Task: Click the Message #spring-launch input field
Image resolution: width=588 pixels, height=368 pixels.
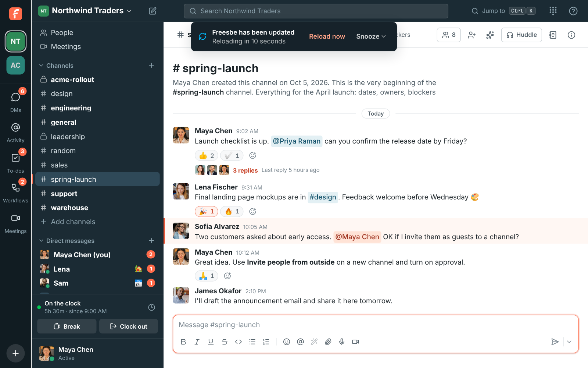Action: tap(376, 325)
